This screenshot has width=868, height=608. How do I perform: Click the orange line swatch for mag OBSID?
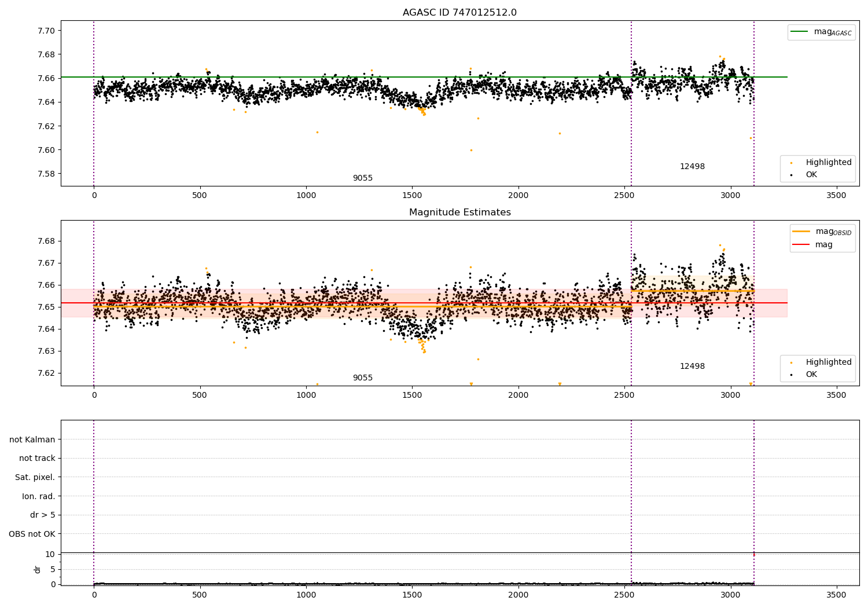click(x=801, y=232)
